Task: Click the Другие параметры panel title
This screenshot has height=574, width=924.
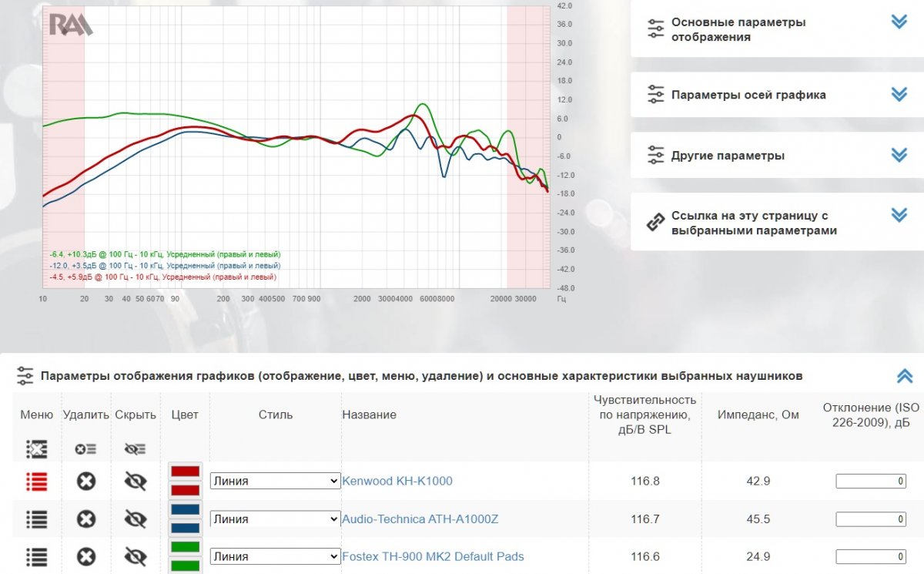Action: [728, 156]
